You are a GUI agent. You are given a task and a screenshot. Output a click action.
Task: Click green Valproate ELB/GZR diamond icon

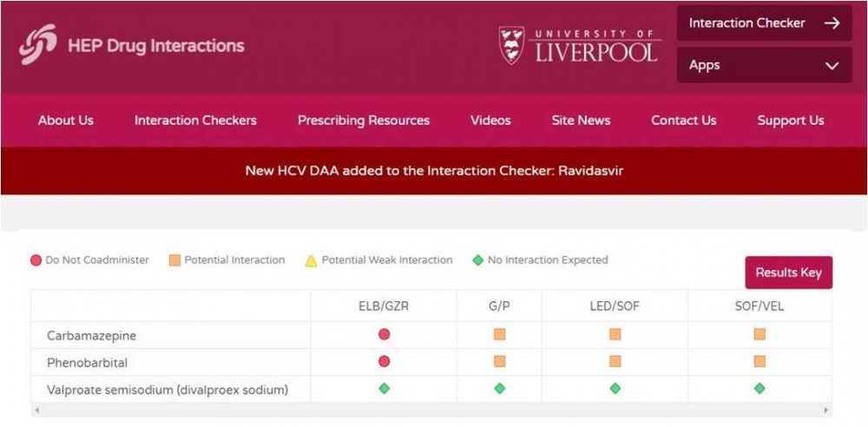tap(385, 389)
